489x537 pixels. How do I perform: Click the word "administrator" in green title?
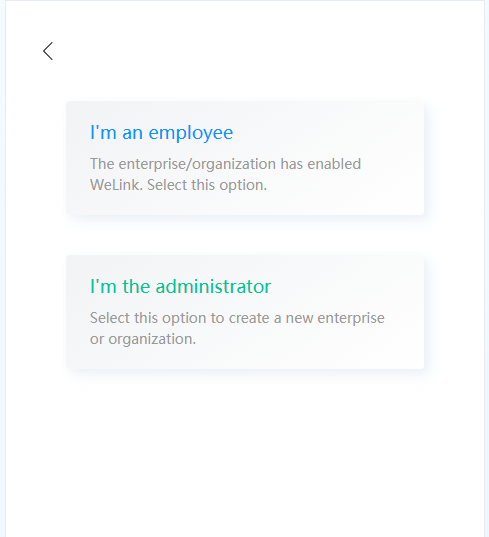pyautogui.click(x=213, y=286)
